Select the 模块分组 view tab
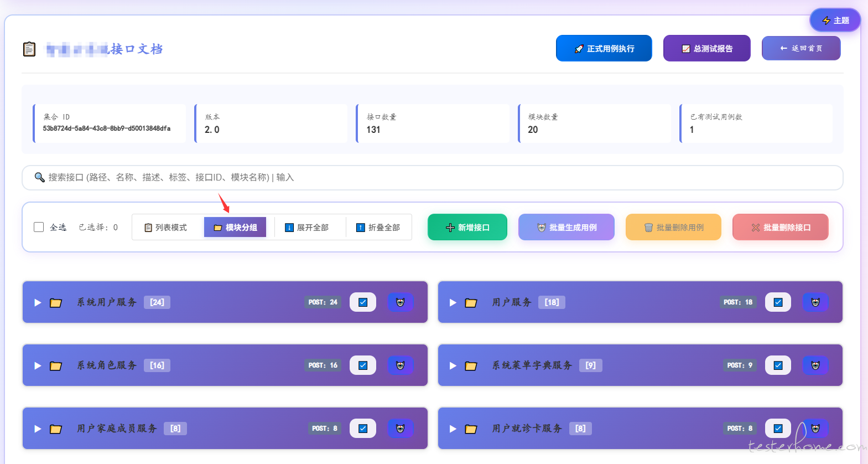Image resolution: width=868 pixels, height=464 pixels. pyautogui.click(x=235, y=228)
